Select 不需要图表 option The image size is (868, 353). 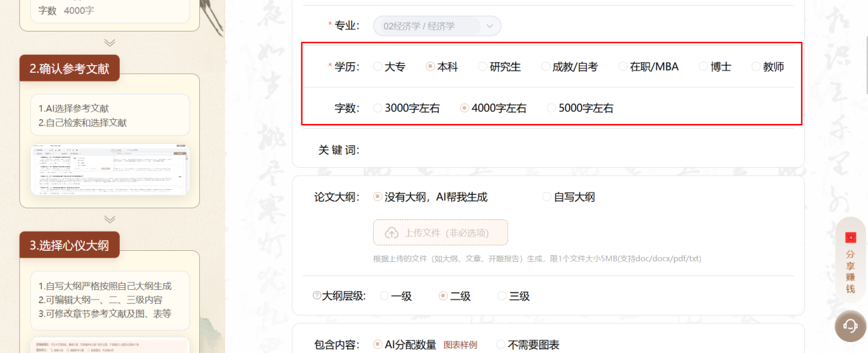(x=500, y=344)
